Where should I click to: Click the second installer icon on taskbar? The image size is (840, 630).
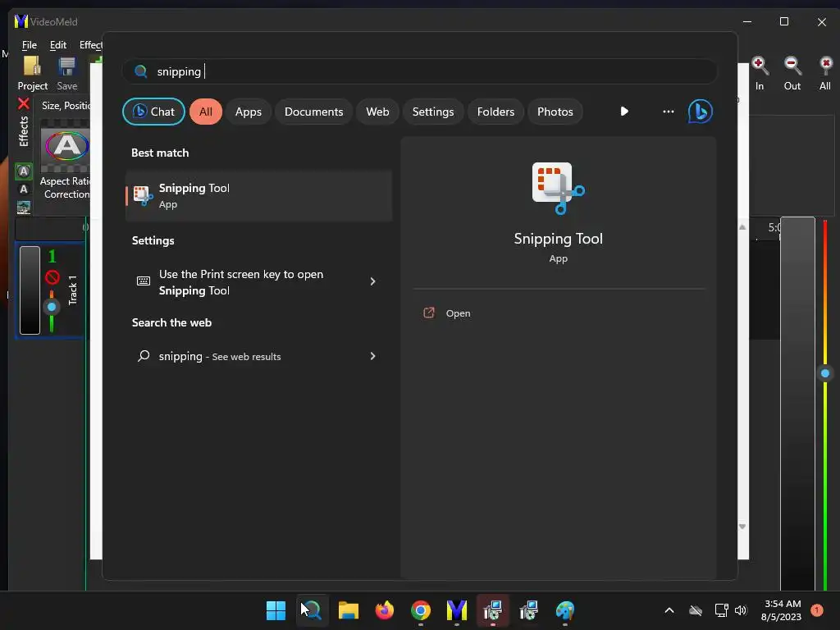tap(529, 610)
